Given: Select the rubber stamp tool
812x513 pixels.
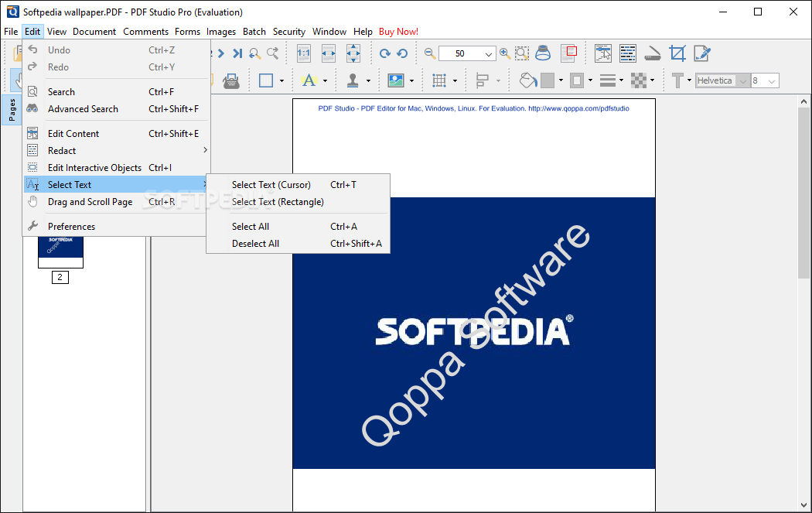Looking at the screenshot, I should 353,80.
